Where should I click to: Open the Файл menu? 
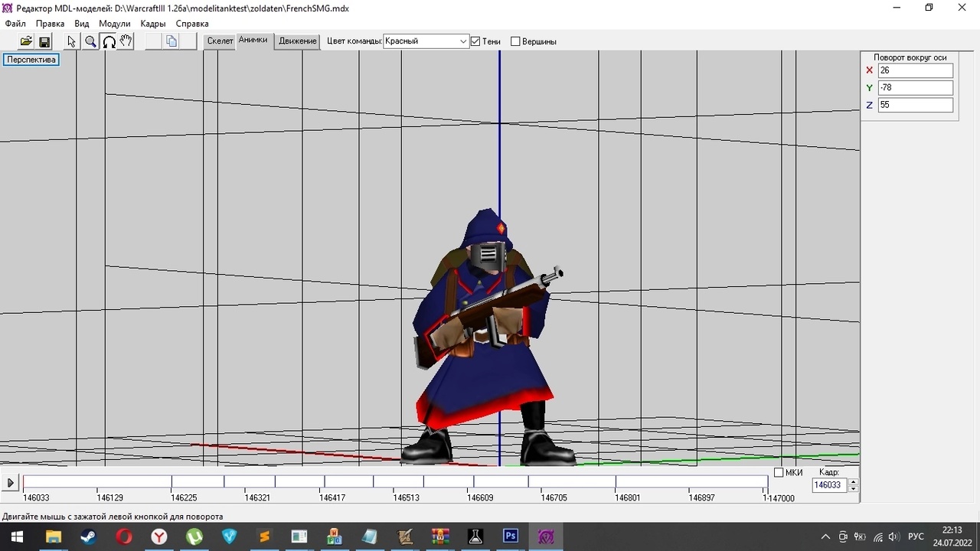(x=15, y=24)
